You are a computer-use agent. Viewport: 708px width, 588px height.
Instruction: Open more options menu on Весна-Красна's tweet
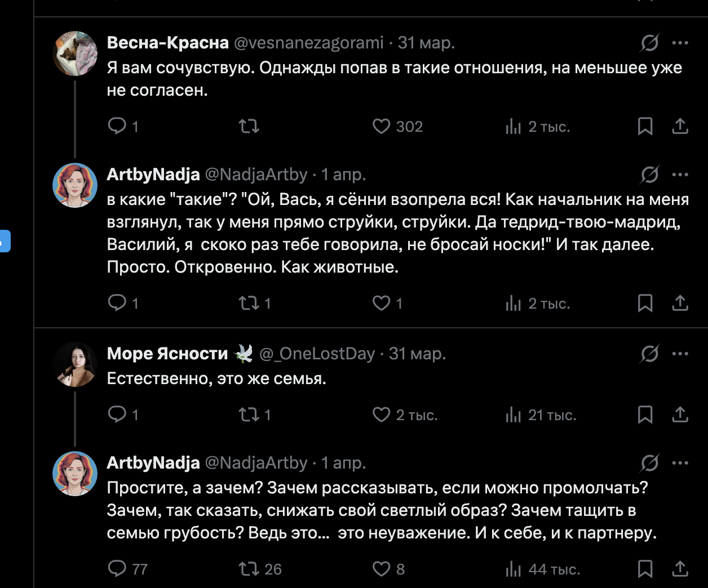pos(680,43)
